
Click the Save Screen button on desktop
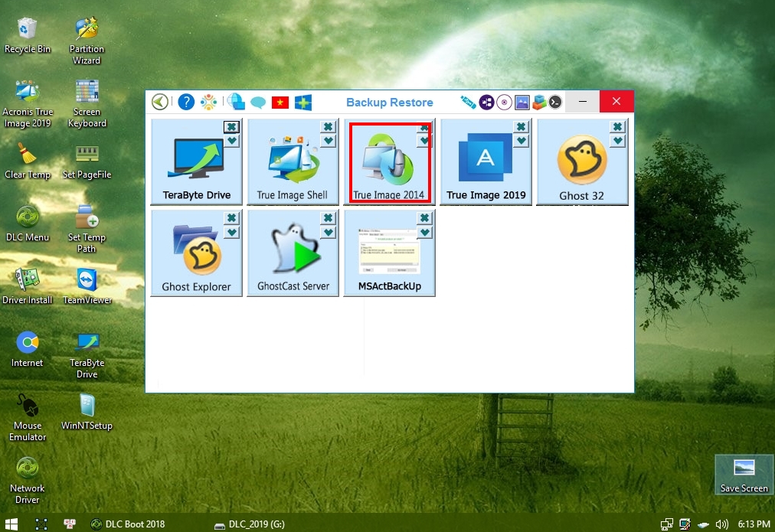(x=744, y=475)
